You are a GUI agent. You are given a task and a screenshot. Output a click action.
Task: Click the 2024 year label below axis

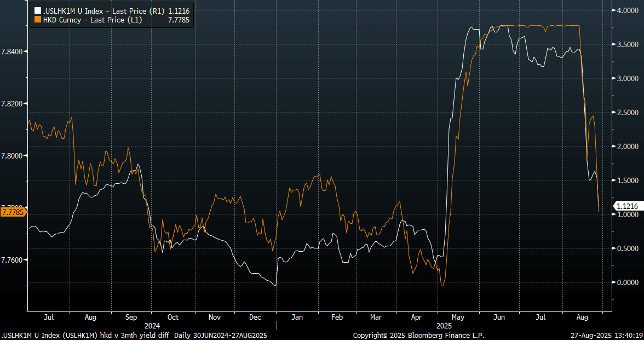pos(152,325)
